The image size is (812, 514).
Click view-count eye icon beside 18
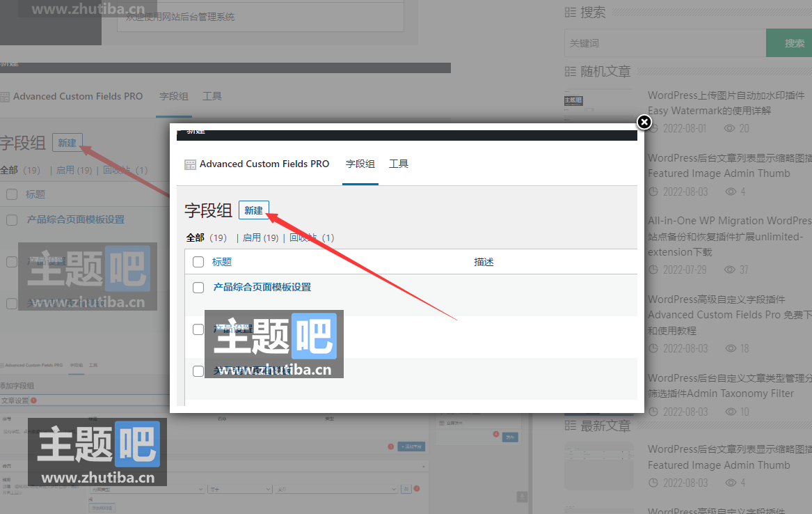[x=731, y=348]
